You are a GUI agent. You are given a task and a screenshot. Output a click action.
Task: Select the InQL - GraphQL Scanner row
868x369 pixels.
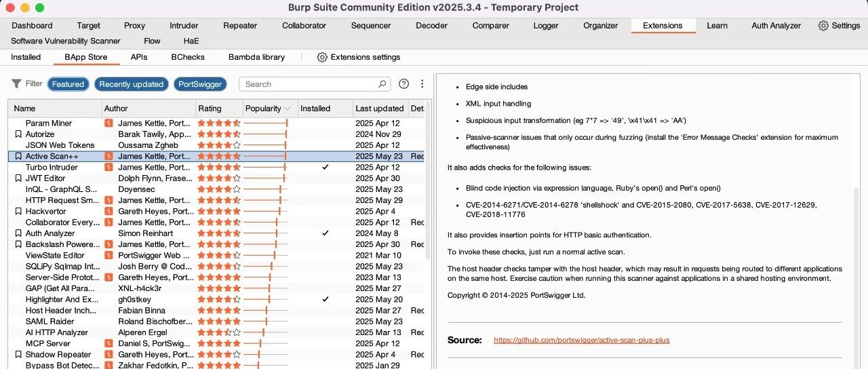217,189
